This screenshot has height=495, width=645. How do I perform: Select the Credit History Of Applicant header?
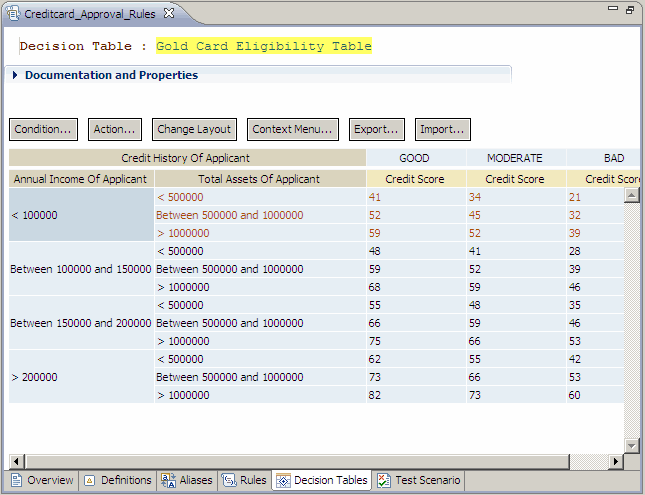click(186, 158)
